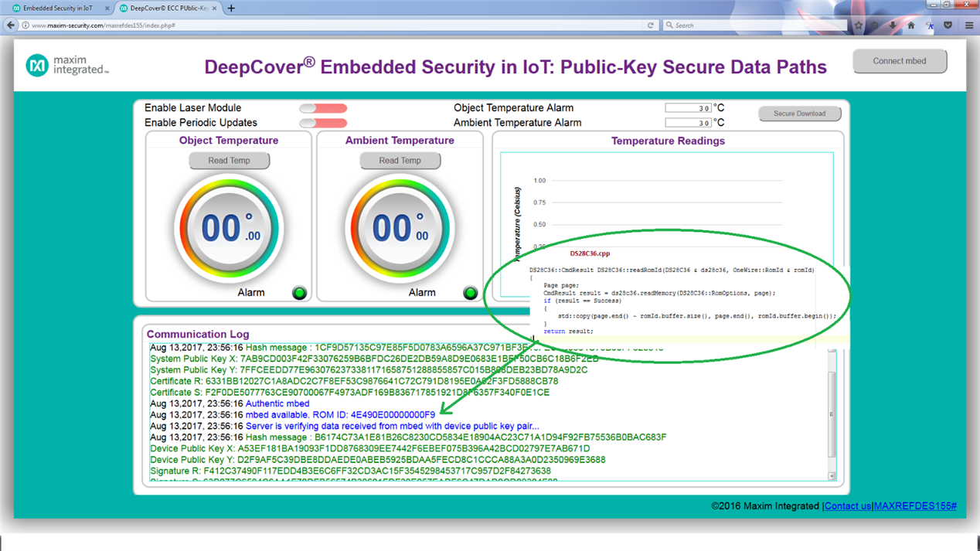Screen dimensions: 980x551
Task: Reload the page with the refresh icon
Action: pos(651,26)
